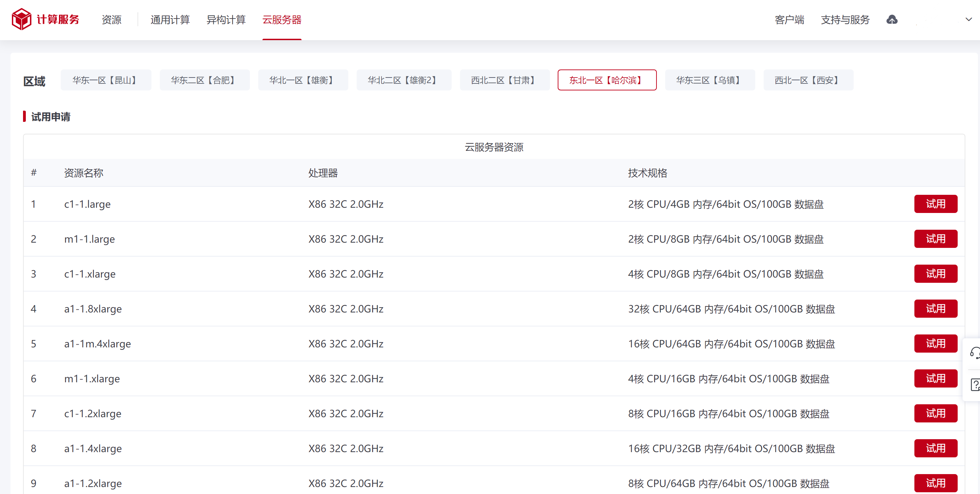Viewport: 980px width, 494px height.
Task: Select region 华北二区【雄衡2】
Action: click(404, 80)
